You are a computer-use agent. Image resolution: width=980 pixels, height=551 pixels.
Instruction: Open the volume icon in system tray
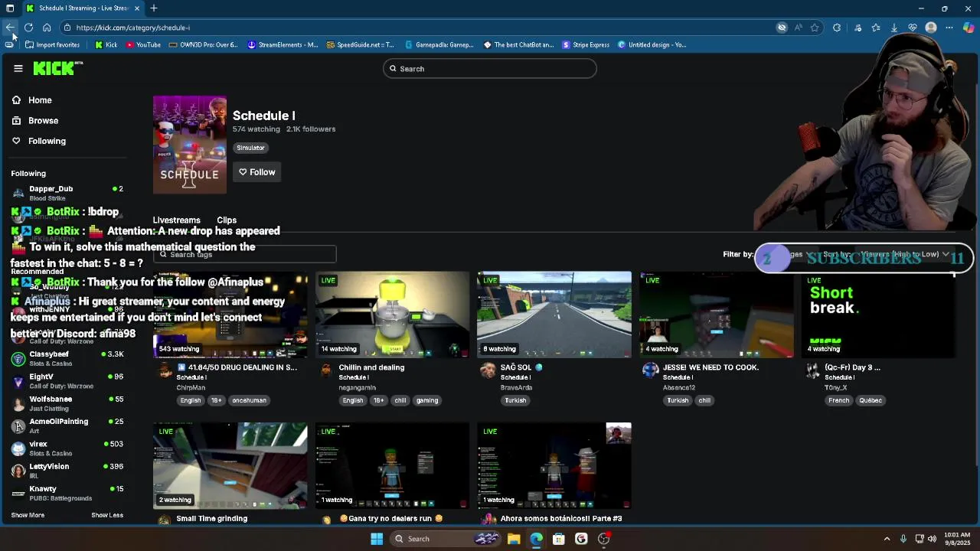932,539
